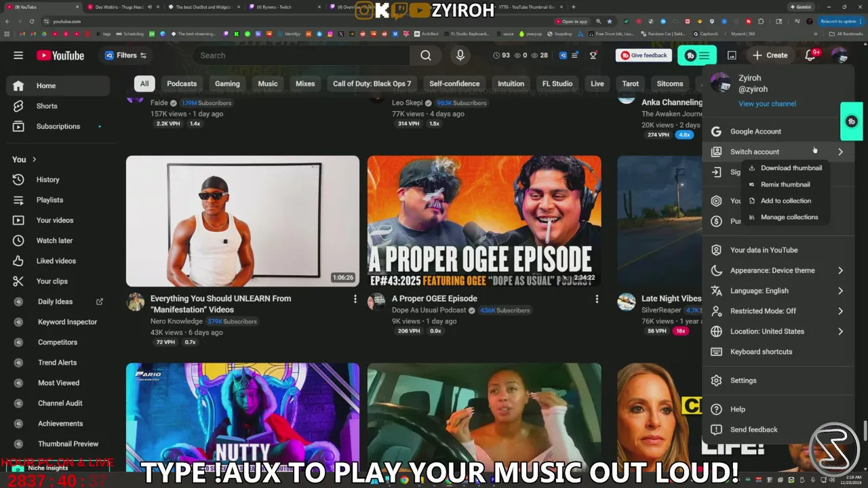Select the FL Studio filter chip
868x488 pixels.
(x=557, y=84)
